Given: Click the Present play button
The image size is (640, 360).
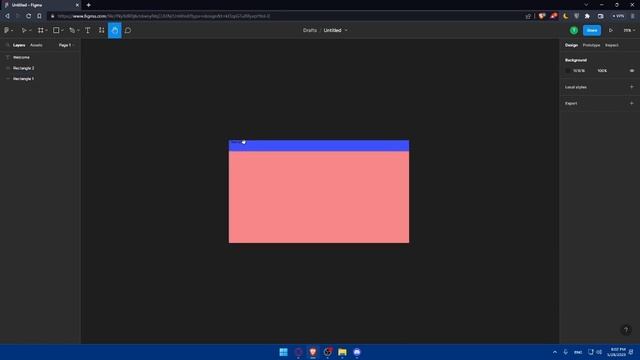Looking at the screenshot, I should click(x=611, y=30).
